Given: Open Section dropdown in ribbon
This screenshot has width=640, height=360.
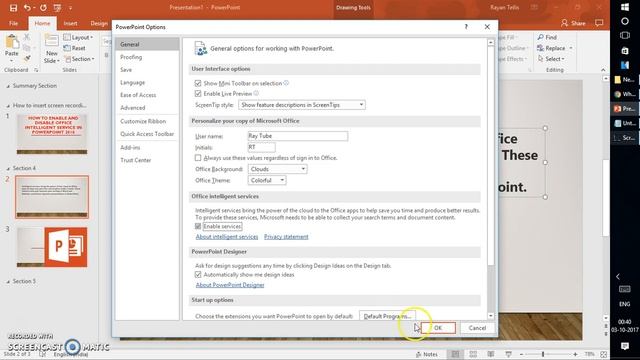Looking at the screenshot, I should tap(79, 59).
